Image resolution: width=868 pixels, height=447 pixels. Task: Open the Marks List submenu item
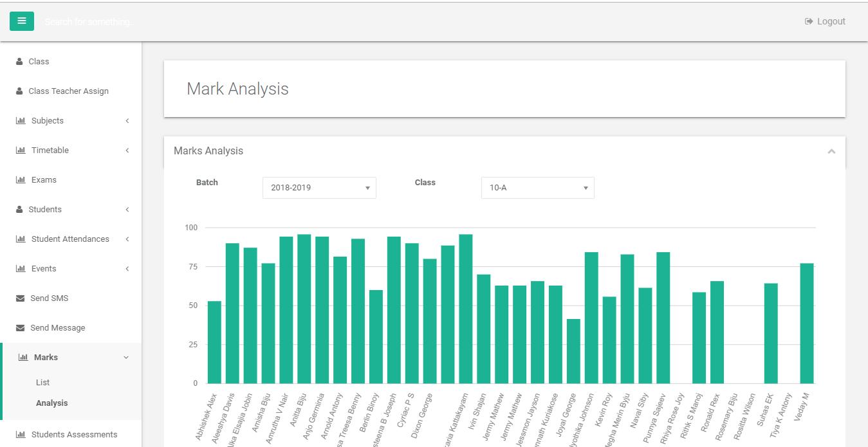point(42,382)
